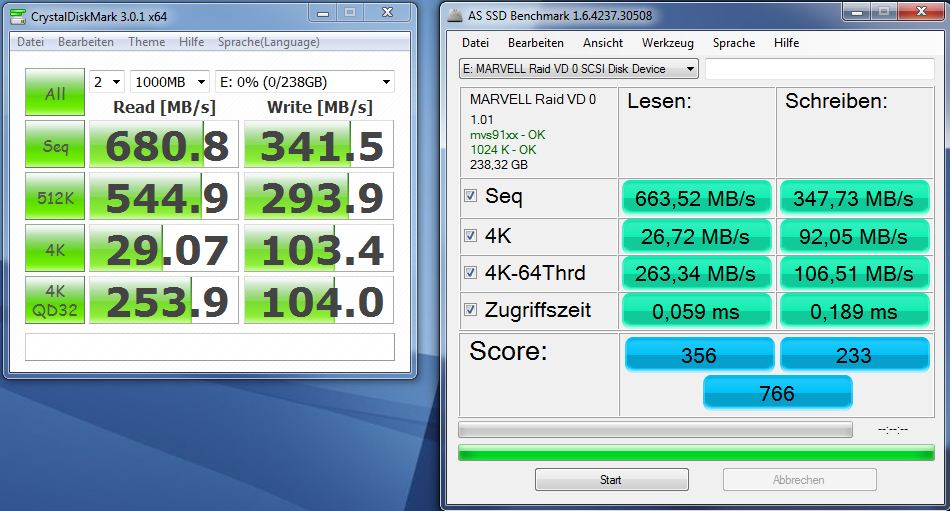
Task: Click the Start button in AS SSD
Action: [x=611, y=479]
